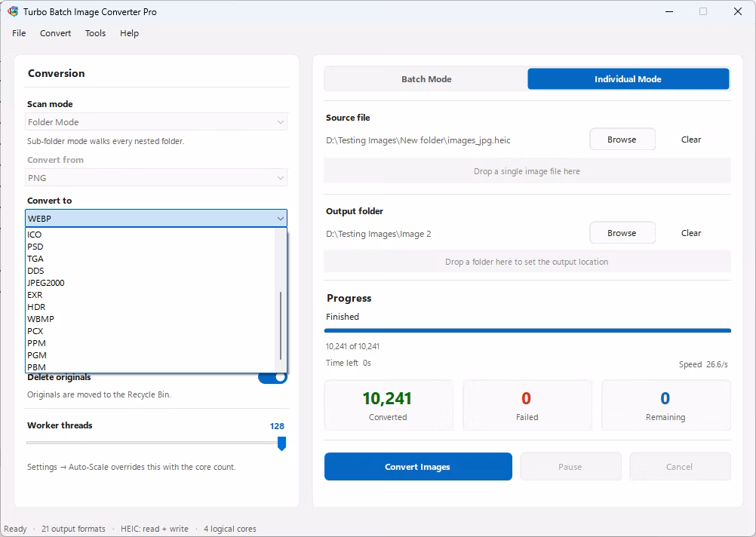Open the File menu
The width and height of the screenshot is (756, 537).
pos(19,33)
